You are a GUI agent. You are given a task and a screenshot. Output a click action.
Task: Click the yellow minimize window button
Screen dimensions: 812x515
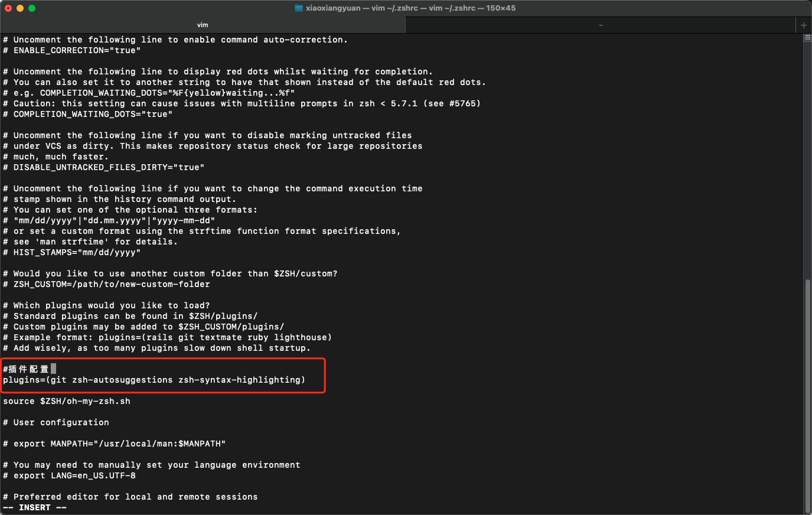[20, 8]
